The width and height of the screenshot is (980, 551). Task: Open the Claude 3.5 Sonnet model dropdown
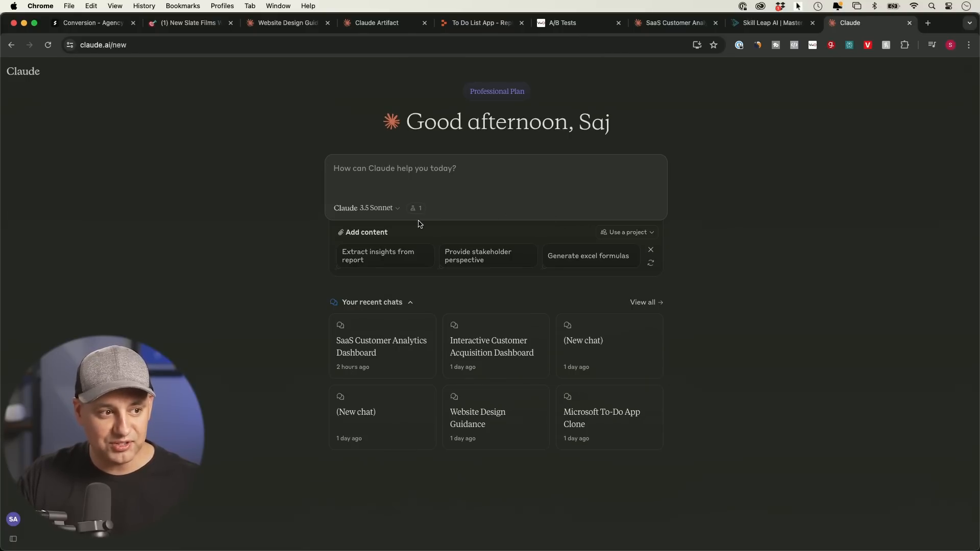pos(366,208)
